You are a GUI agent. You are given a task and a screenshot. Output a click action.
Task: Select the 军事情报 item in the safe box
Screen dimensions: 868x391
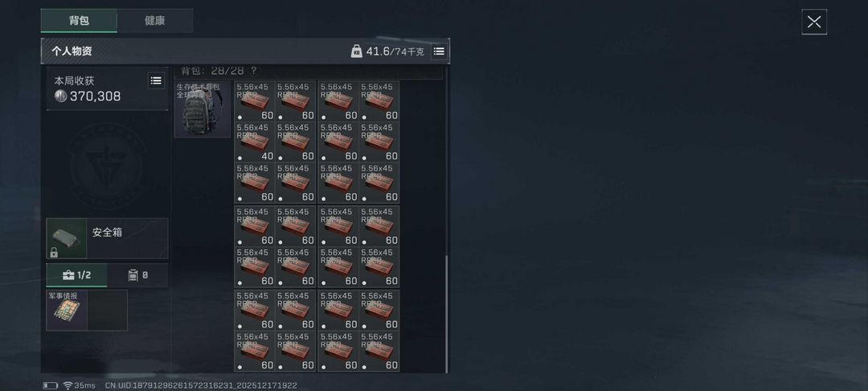tap(67, 310)
